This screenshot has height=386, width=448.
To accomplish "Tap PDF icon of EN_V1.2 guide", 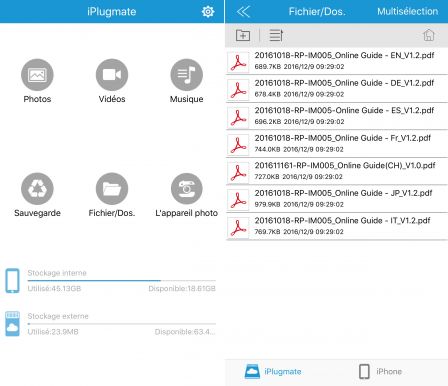I will coord(238,62).
